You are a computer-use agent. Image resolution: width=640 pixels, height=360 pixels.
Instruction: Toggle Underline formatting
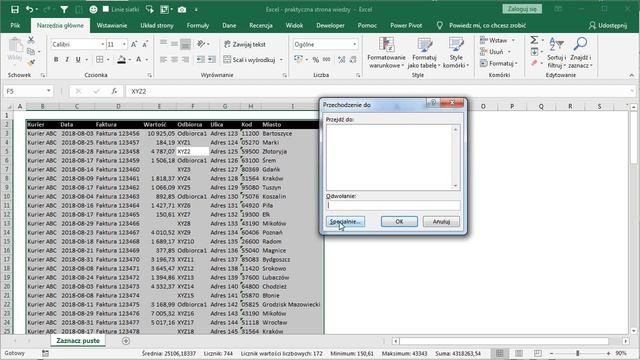(x=78, y=60)
